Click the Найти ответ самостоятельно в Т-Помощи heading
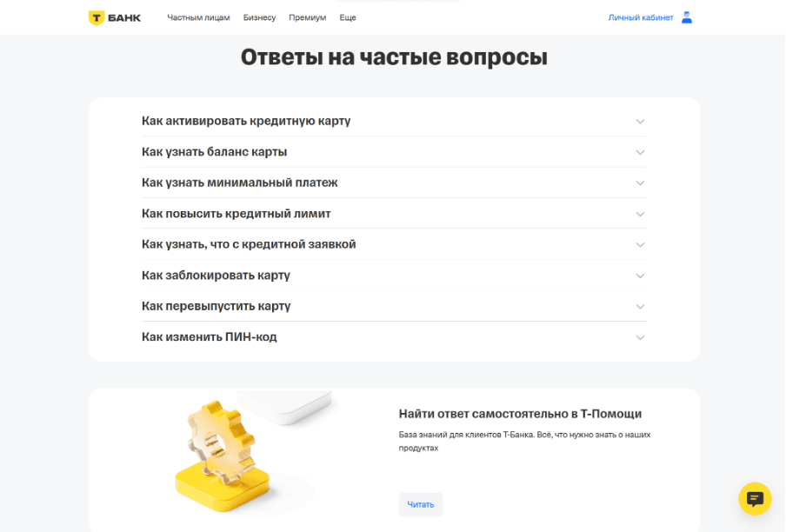786x532 pixels. point(520,414)
